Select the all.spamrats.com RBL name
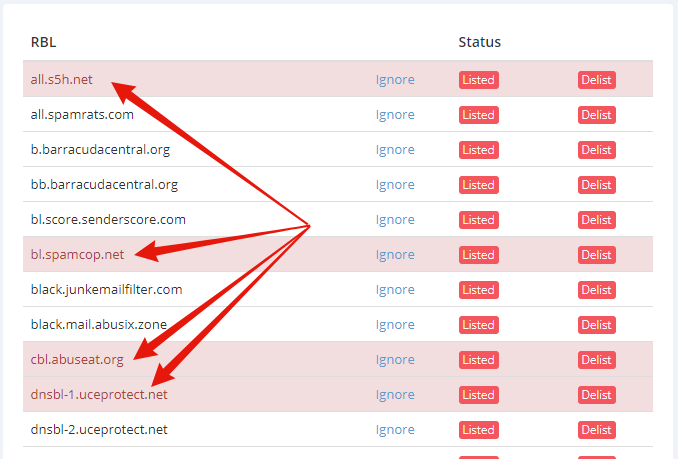 coord(82,115)
